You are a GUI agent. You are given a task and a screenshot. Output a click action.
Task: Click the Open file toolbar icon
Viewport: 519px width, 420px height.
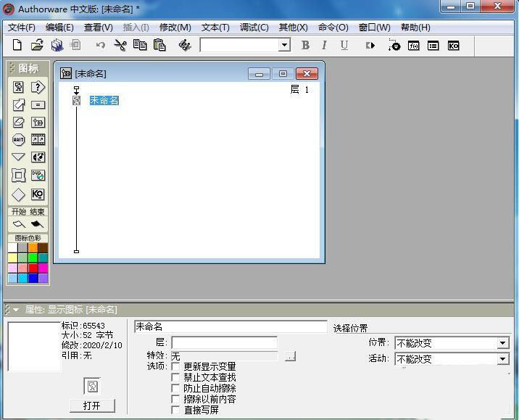(x=37, y=45)
